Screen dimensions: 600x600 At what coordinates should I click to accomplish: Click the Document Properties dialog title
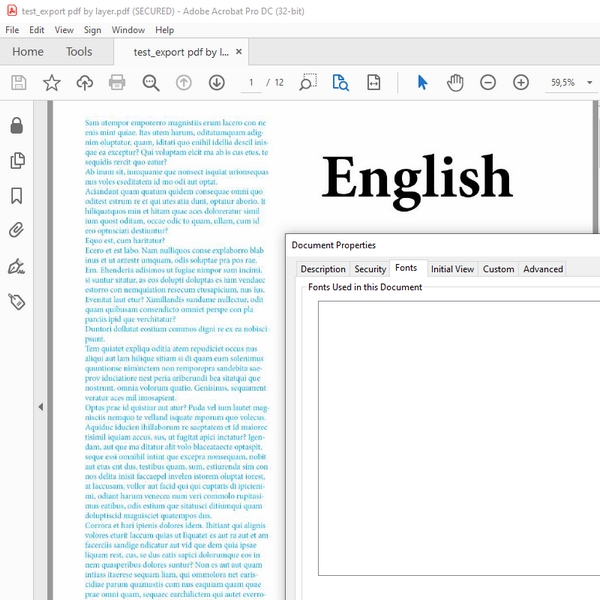(334, 245)
